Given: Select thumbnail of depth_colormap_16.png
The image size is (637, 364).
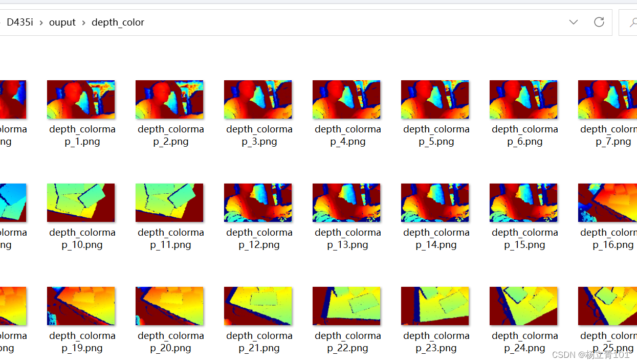Looking at the screenshot, I should [607, 203].
